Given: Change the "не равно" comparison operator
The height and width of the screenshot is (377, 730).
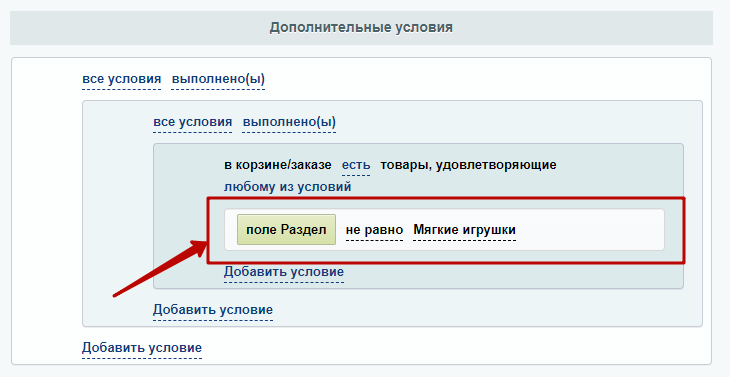Looking at the screenshot, I should point(374,230).
